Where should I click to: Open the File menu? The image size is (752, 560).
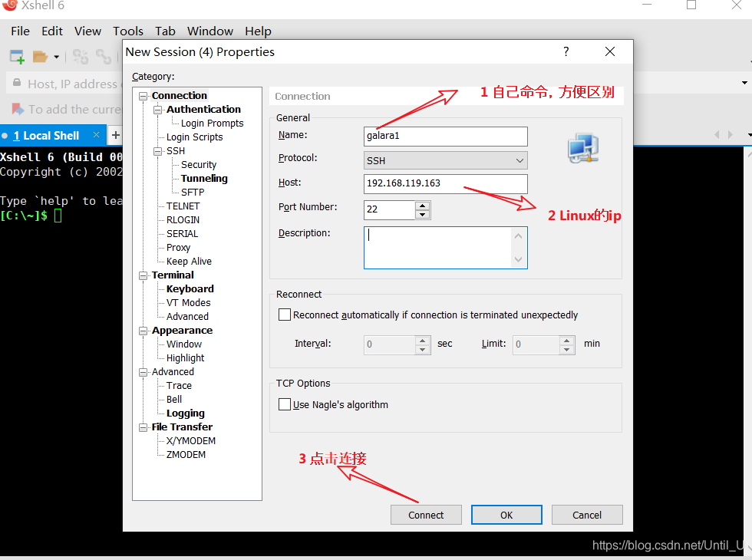[x=20, y=31]
